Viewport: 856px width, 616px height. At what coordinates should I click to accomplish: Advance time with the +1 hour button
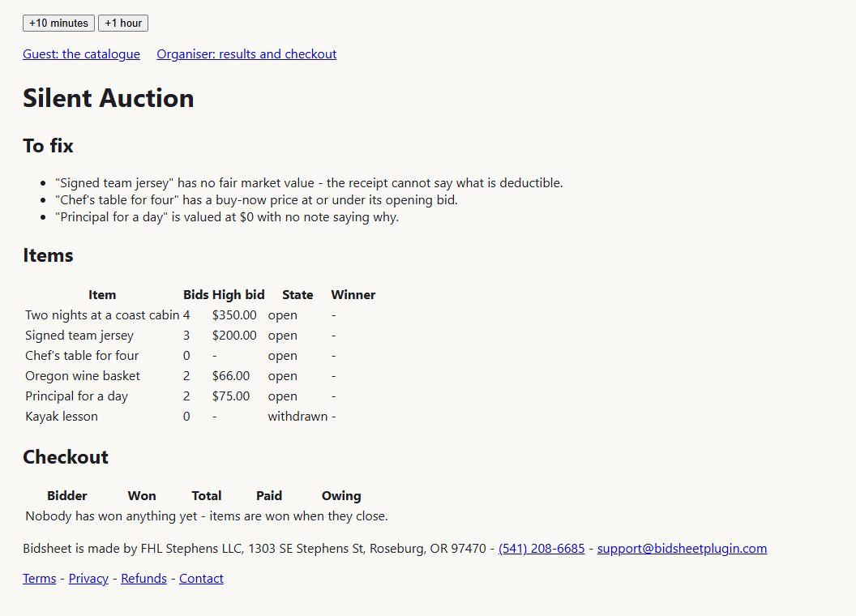pyautogui.click(x=123, y=23)
